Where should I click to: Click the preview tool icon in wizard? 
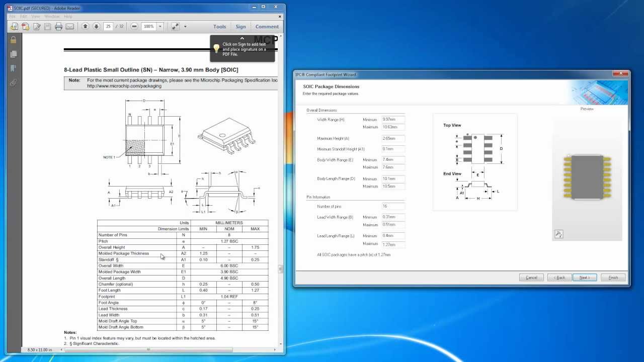click(x=558, y=234)
